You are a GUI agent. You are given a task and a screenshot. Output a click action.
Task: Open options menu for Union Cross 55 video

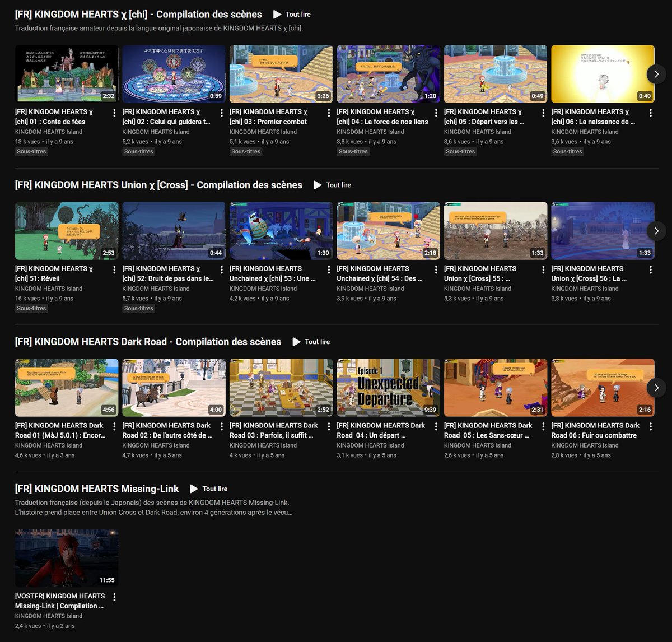coord(544,269)
